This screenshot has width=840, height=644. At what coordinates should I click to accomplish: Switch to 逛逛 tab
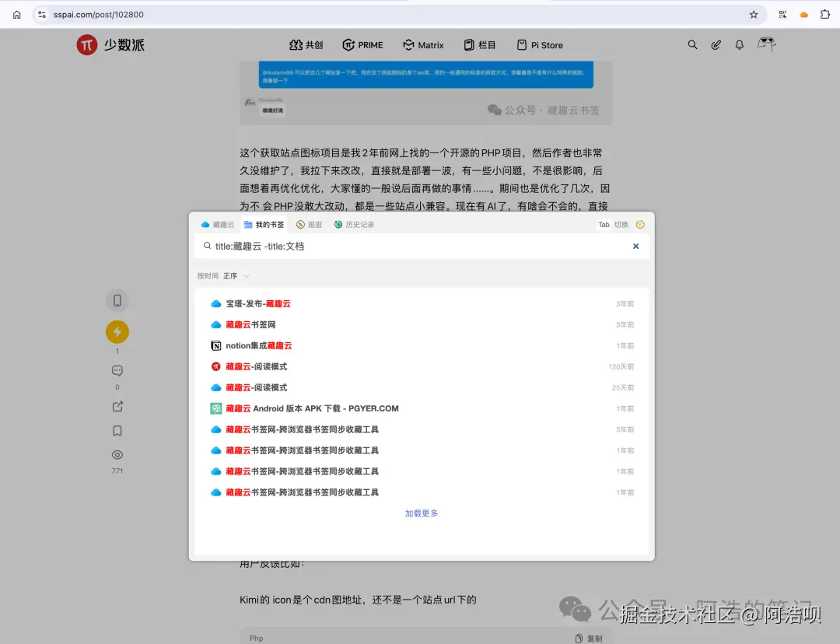(309, 225)
